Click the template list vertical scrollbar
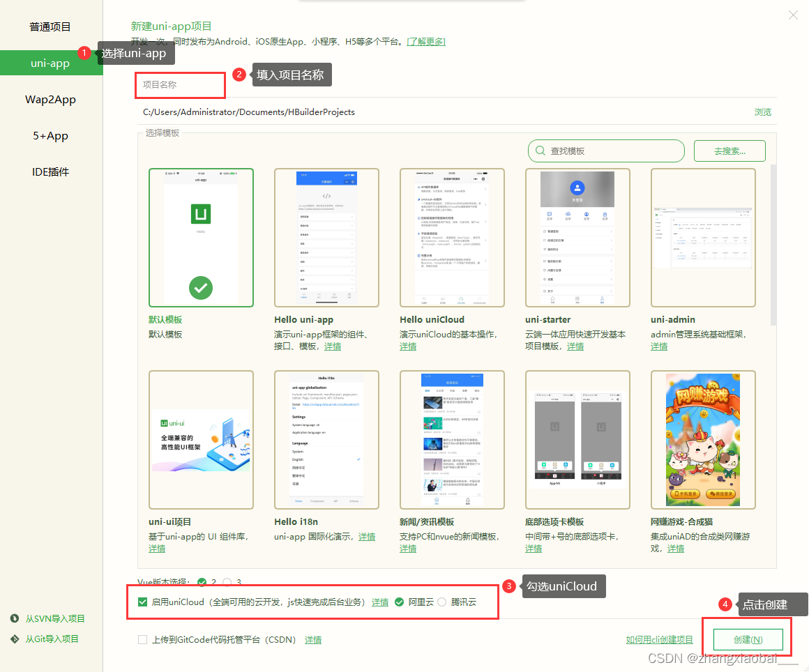809x672 pixels. tap(772, 245)
